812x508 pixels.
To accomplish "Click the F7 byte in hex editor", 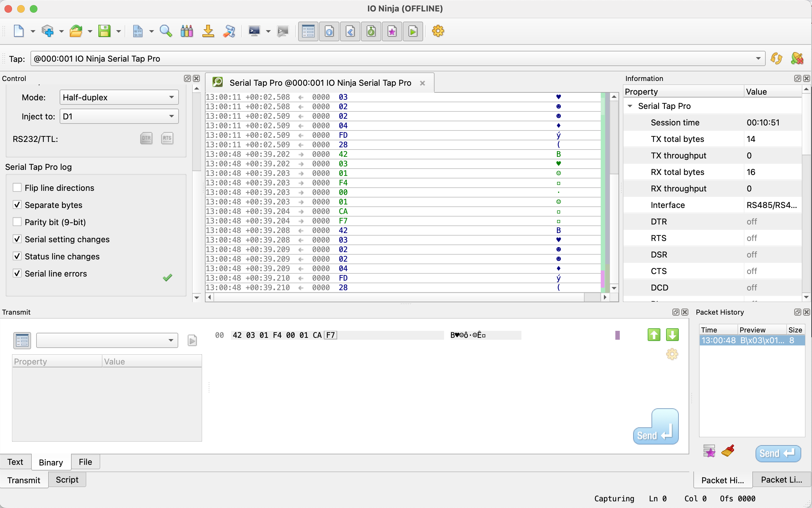I will [x=331, y=335].
